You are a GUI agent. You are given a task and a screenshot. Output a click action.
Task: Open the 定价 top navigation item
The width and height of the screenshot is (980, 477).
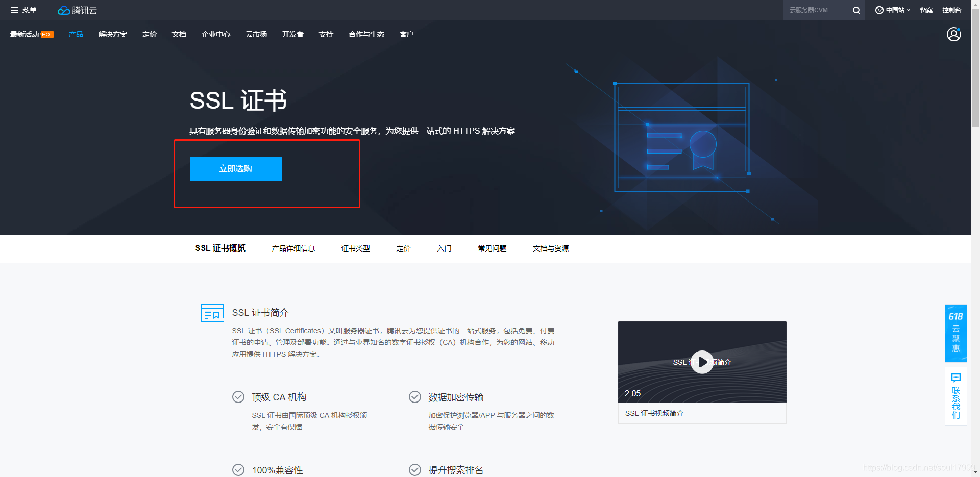coord(150,34)
